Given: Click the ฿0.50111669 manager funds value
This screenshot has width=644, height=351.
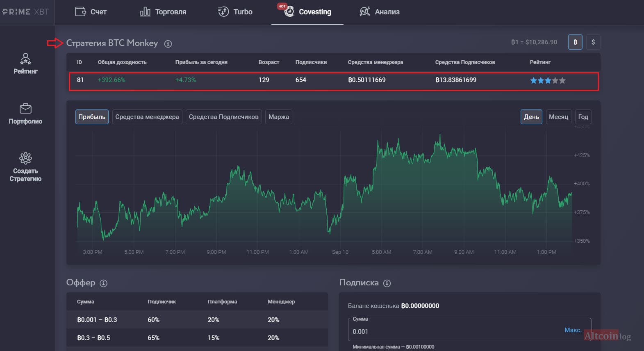Looking at the screenshot, I should click(x=367, y=80).
